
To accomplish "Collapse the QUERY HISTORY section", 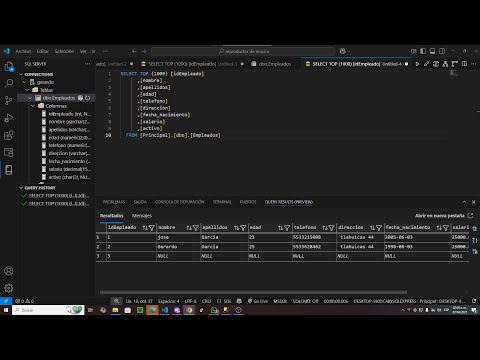I will pyautogui.click(x=21, y=188).
